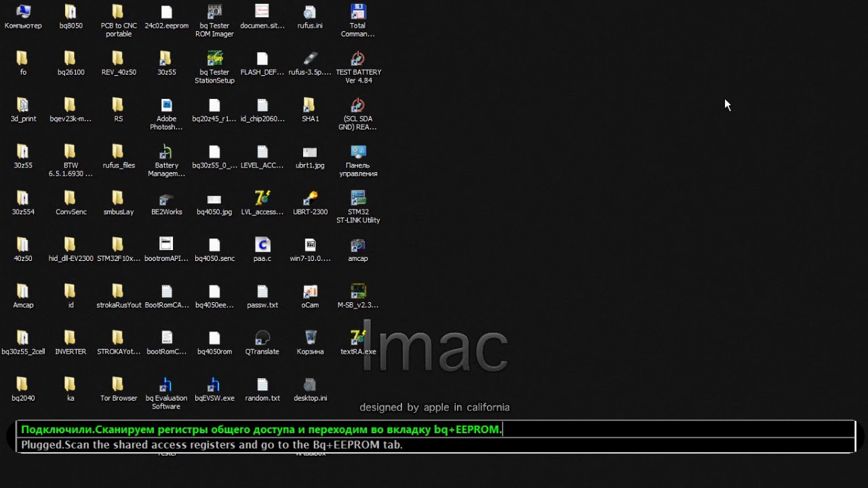Viewport: 868px width, 488px height.
Task: Select the bq20z45_r1 file
Action: (214, 110)
